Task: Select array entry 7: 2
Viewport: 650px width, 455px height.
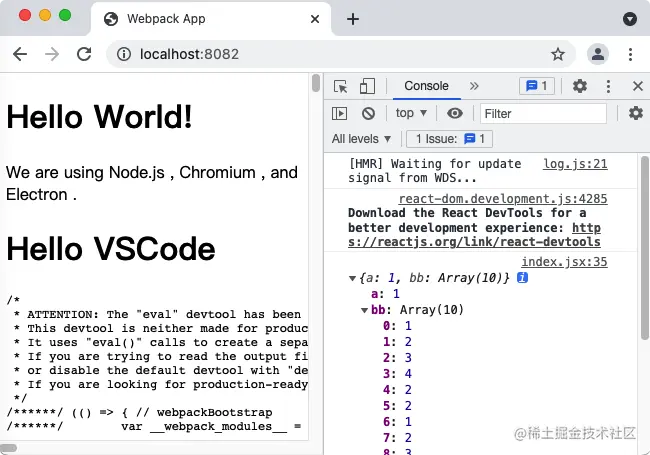Action: [x=397, y=437]
